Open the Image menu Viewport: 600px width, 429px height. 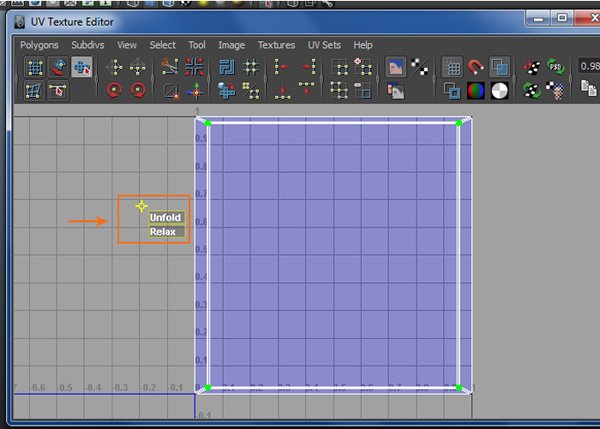coord(232,45)
